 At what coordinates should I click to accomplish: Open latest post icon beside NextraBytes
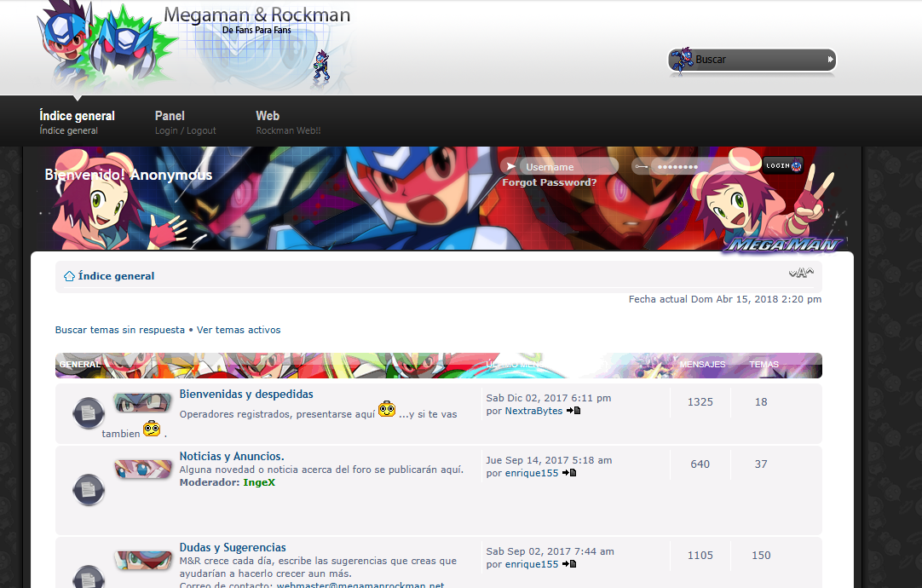click(x=573, y=411)
